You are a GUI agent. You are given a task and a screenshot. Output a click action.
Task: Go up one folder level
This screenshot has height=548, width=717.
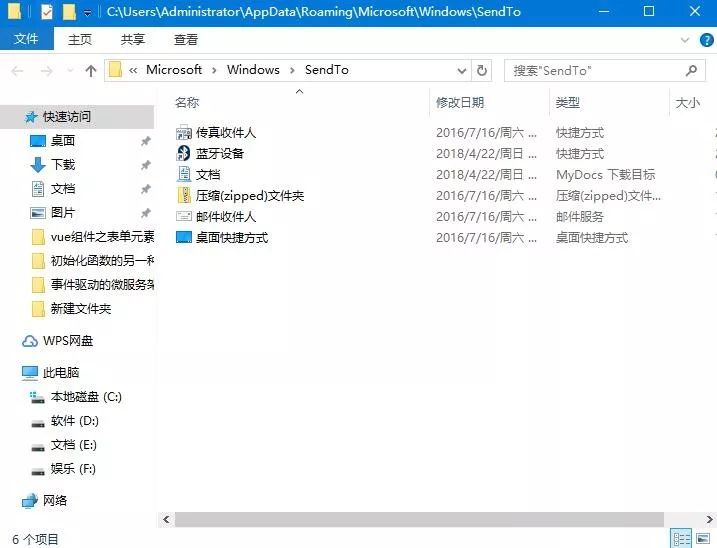coord(91,71)
